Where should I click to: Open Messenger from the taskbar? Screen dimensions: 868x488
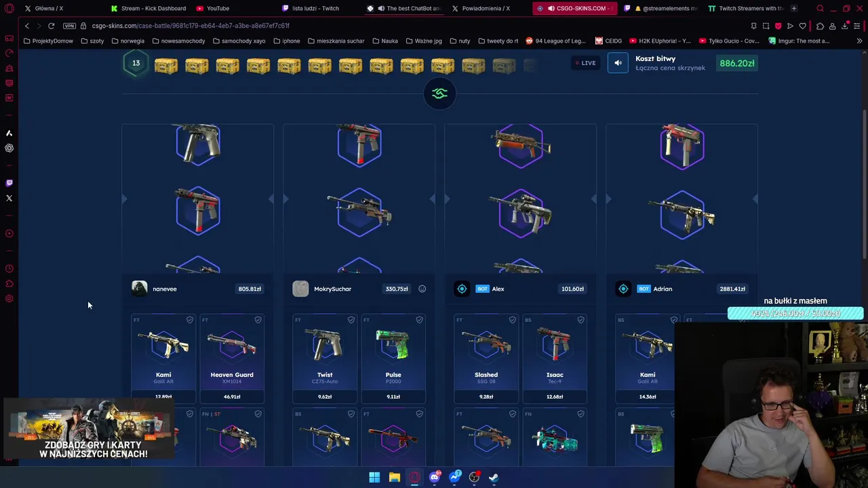pos(454,477)
